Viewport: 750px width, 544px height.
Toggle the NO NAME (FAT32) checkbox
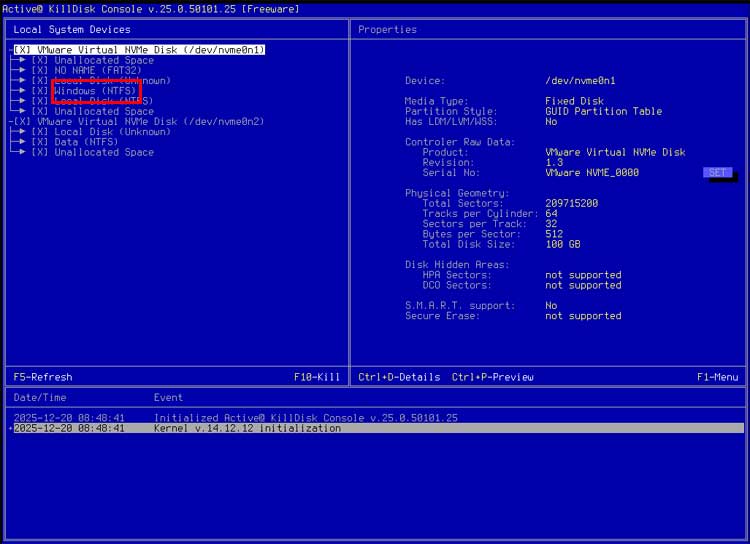tap(40, 70)
